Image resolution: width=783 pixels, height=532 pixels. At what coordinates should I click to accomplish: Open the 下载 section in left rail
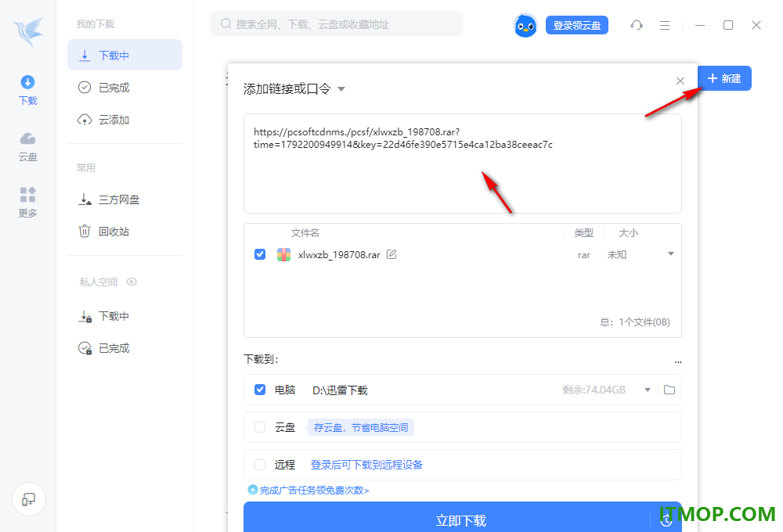click(28, 90)
